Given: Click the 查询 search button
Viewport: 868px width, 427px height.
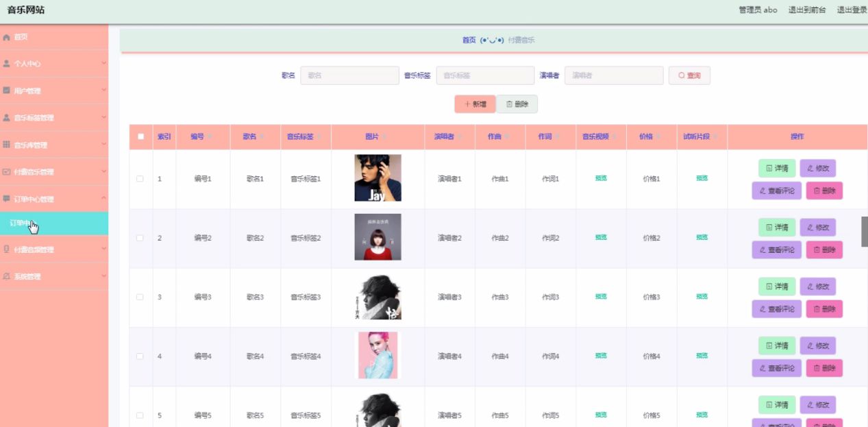Looking at the screenshot, I should 689,75.
